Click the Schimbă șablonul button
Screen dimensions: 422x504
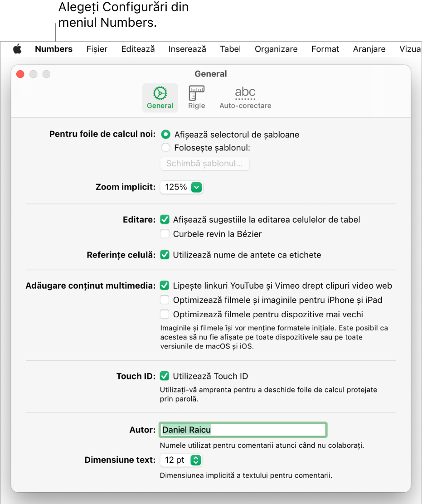204,164
